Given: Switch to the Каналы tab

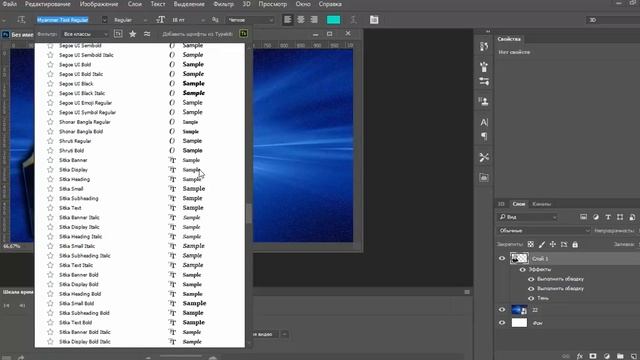Looking at the screenshot, I should tap(541, 204).
